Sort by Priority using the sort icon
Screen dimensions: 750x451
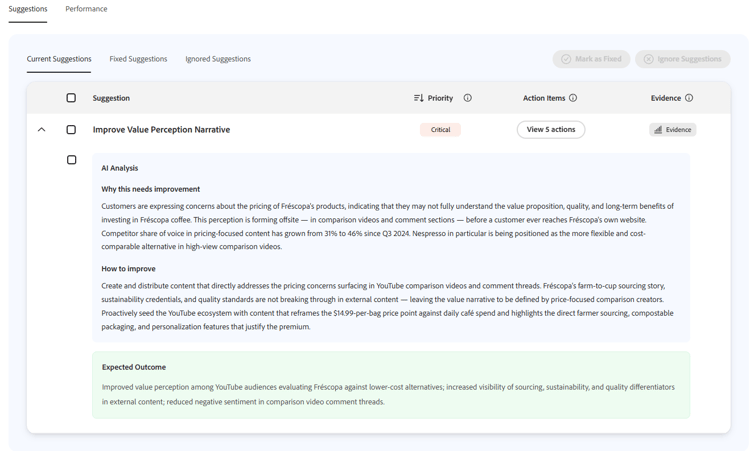(419, 98)
